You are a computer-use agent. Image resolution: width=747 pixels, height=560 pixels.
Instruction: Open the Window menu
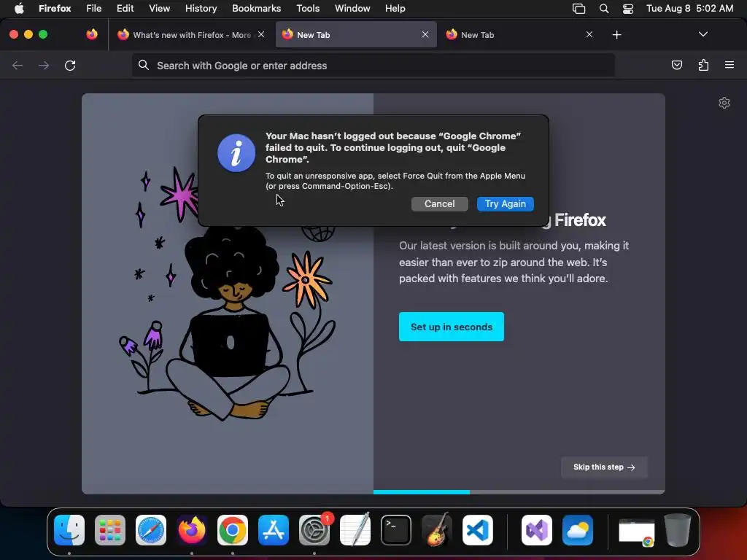pyautogui.click(x=352, y=8)
